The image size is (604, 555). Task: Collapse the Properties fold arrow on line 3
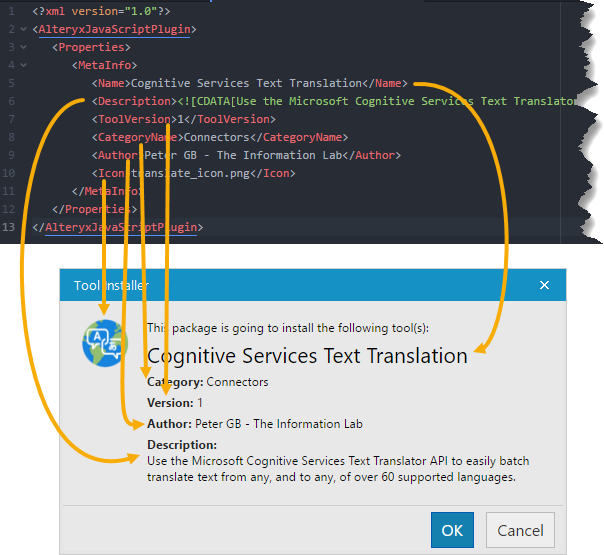tap(23, 47)
